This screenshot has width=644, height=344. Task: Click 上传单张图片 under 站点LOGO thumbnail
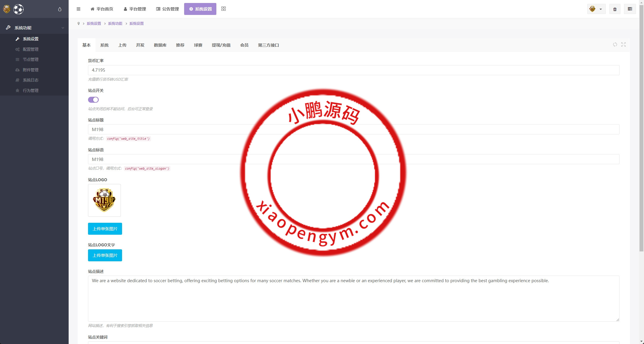(x=105, y=229)
